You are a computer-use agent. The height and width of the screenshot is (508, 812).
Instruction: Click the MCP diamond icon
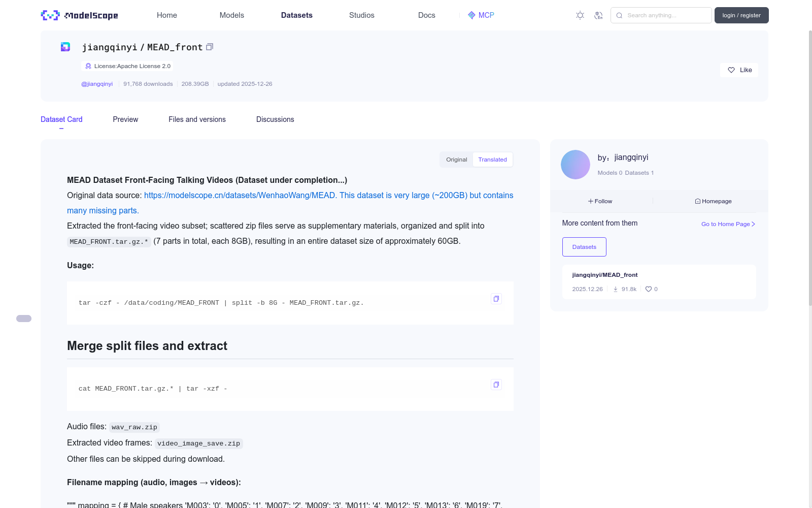pyautogui.click(x=471, y=15)
